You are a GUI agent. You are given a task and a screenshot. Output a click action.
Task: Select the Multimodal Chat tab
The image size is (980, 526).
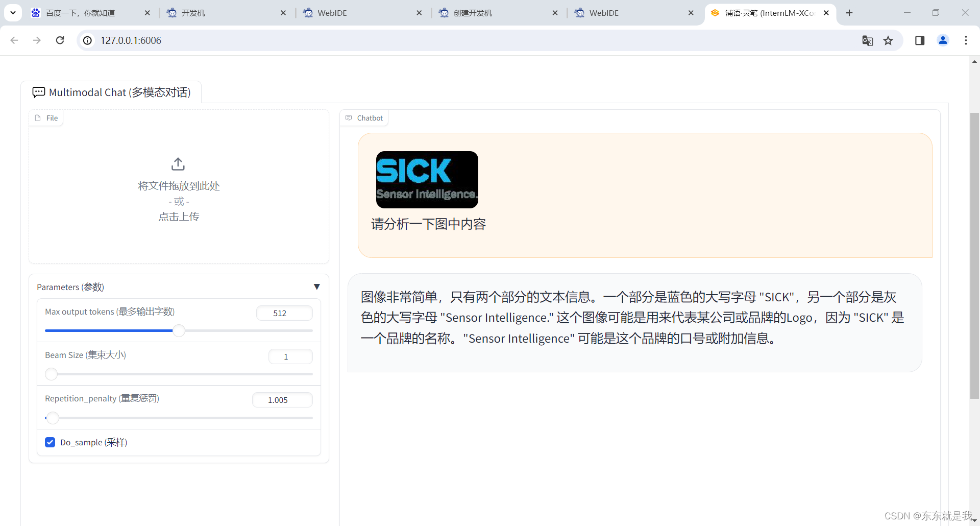coord(111,92)
